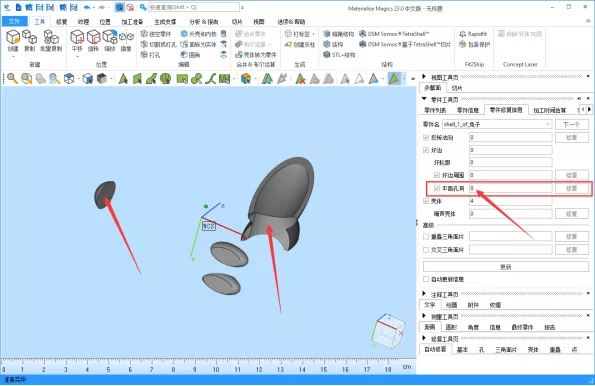
Task: Click the green sphere selection icon
Action: [x=166, y=79]
